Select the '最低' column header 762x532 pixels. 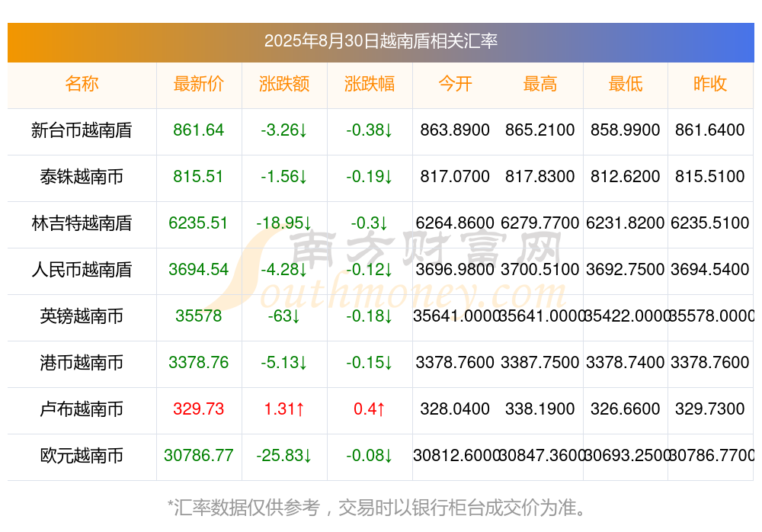(x=626, y=84)
